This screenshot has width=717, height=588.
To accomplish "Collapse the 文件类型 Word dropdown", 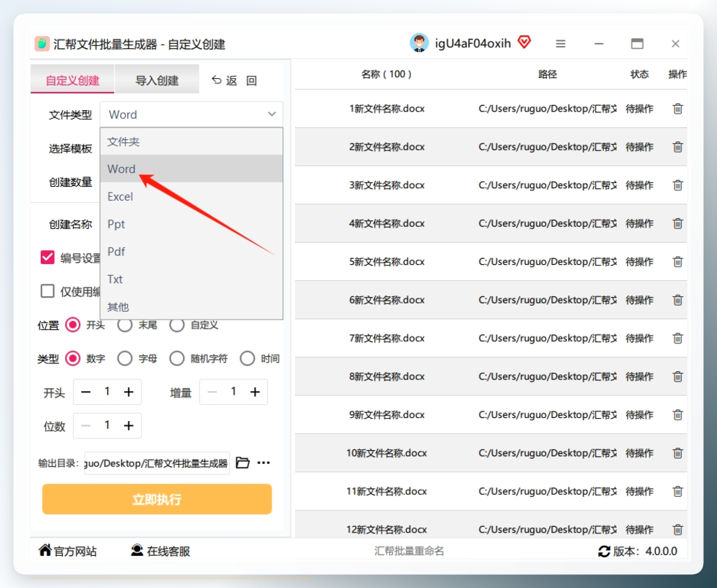I will [x=191, y=115].
